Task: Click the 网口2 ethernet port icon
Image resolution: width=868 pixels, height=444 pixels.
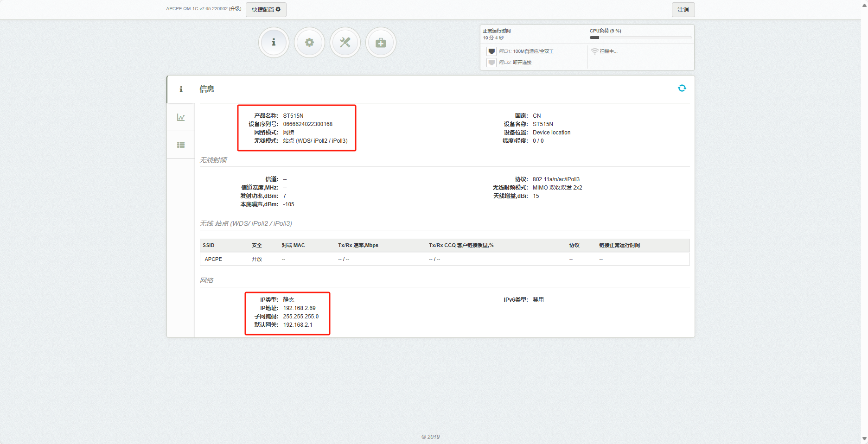Action: (x=491, y=63)
